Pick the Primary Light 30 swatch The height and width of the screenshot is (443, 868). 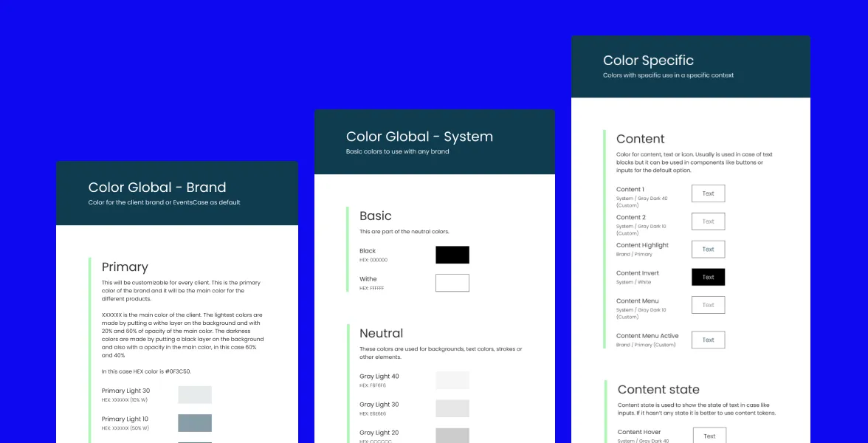[x=195, y=395]
